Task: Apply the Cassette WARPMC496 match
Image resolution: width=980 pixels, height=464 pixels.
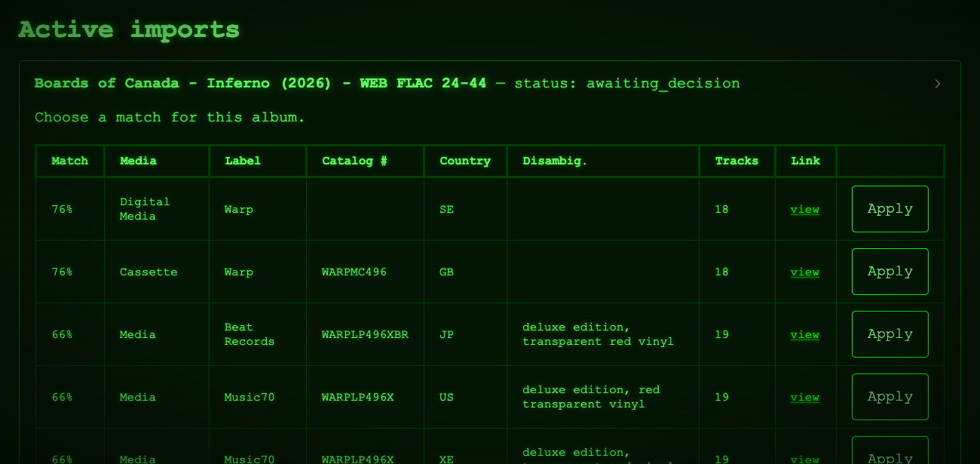Action: click(x=890, y=272)
